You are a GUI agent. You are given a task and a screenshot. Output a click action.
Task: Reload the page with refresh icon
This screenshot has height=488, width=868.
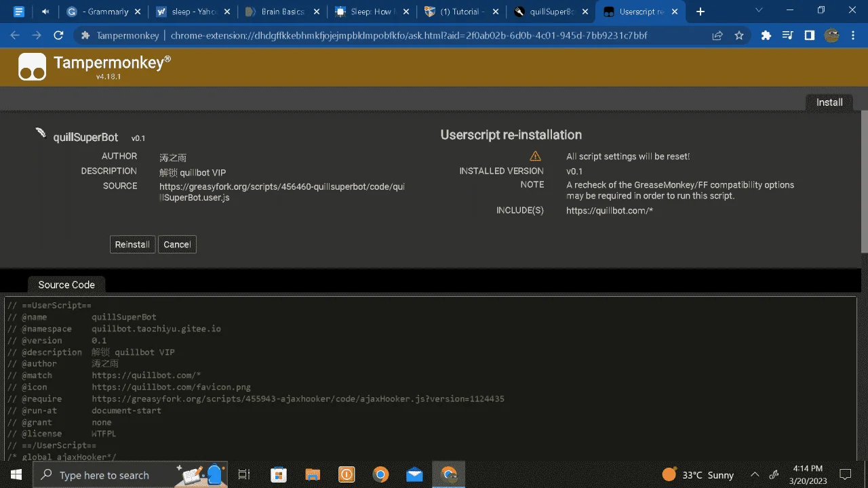point(58,35)
